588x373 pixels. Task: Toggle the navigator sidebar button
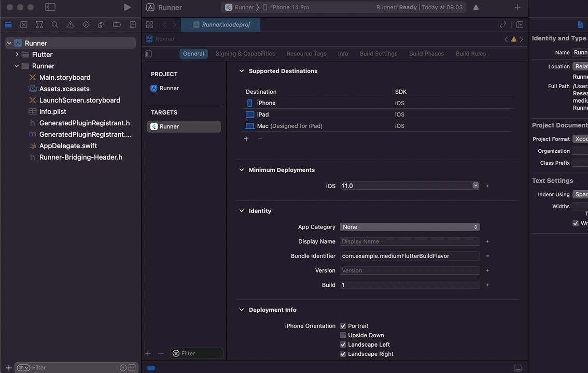tap(50, 7)
